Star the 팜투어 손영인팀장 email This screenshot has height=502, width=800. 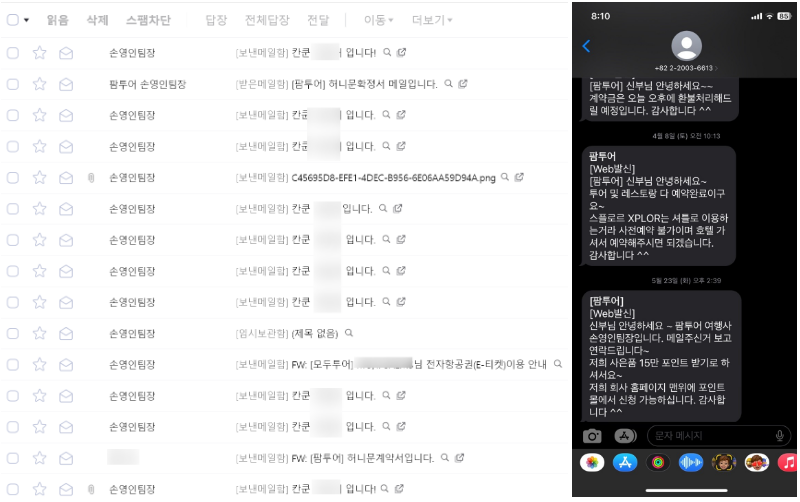[x=40, y=84]
